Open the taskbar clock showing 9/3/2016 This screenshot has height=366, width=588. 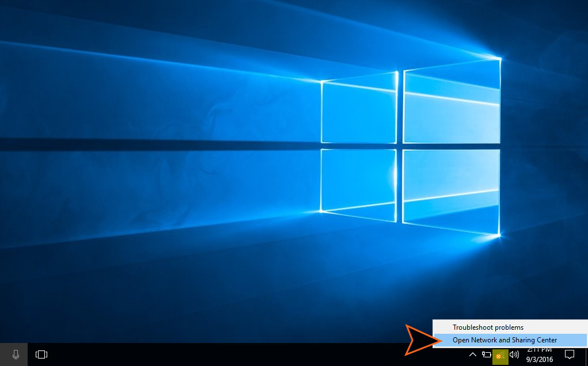pyautogui.click(x=539, y=355)
